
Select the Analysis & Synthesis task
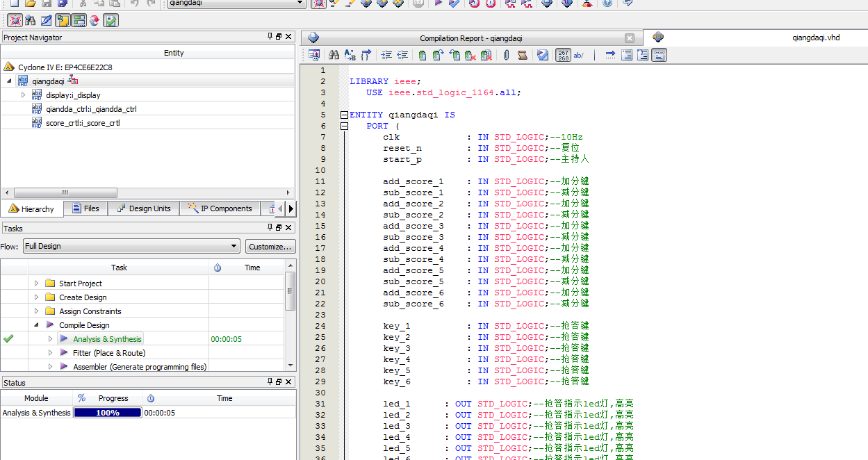pyautogui.click(x=107, y=339)
